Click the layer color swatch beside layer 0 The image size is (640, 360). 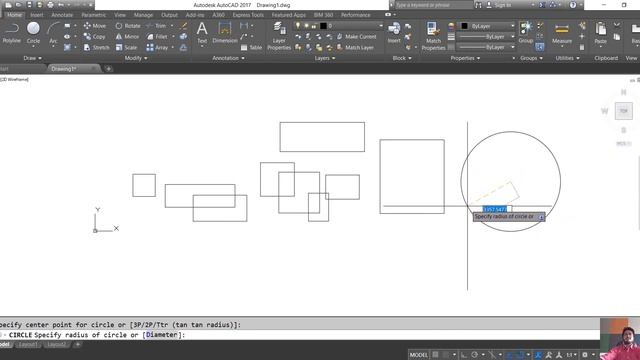point(323,26)
